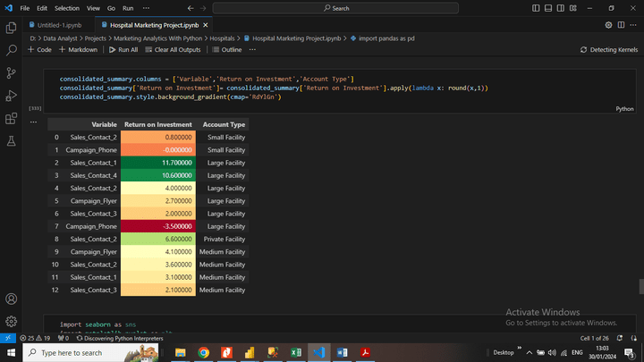Go back with the navigation arrow

click(x=191, y=8)
